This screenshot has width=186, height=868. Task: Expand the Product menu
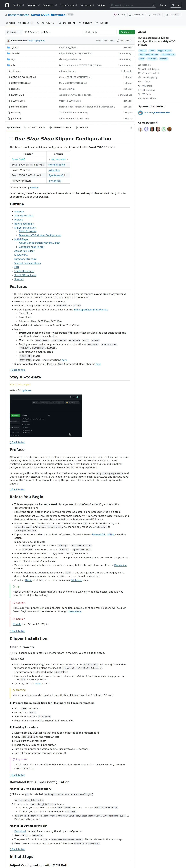(18, 5)
